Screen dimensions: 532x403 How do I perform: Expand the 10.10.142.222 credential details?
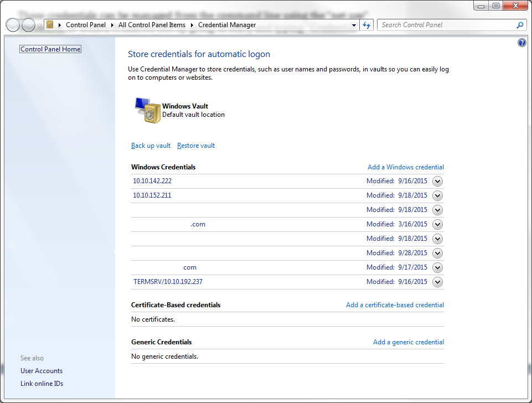[x=437, y=181]
